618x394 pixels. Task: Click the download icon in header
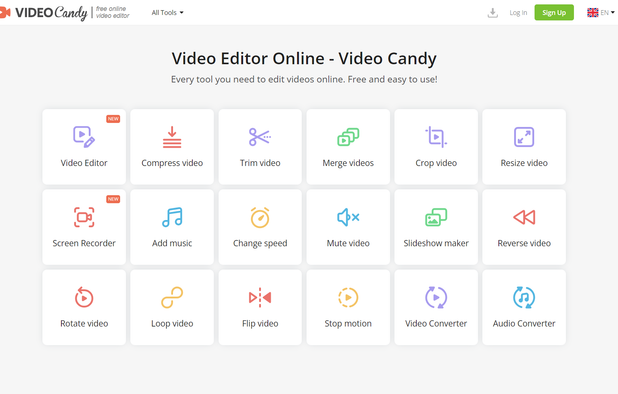pos(492,13)
